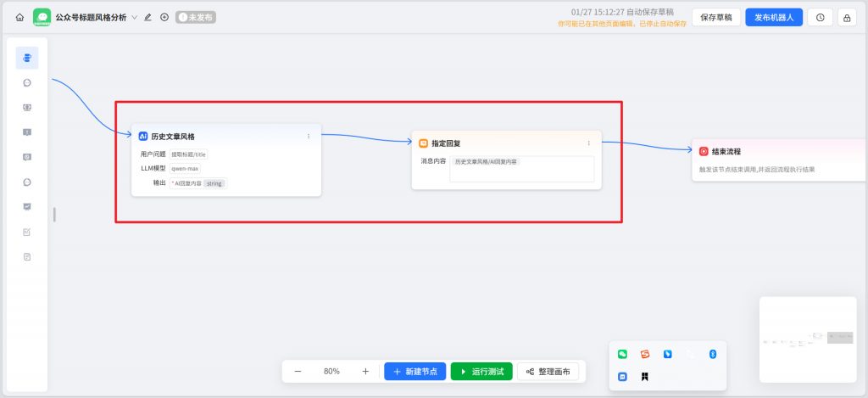
Task: Open three-dot menu on 指定回复 node
Action: point(588,143)
